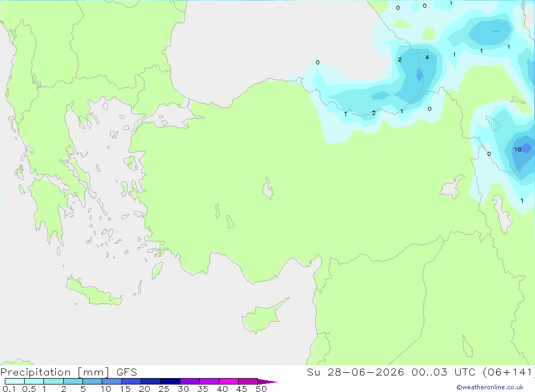Screen dimensions: 535x392
Task: Click the island of Crete on the map
Action: point(94,291)
